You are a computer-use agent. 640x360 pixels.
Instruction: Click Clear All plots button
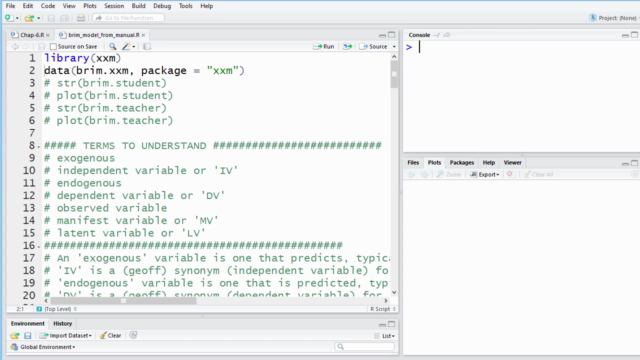538,175
